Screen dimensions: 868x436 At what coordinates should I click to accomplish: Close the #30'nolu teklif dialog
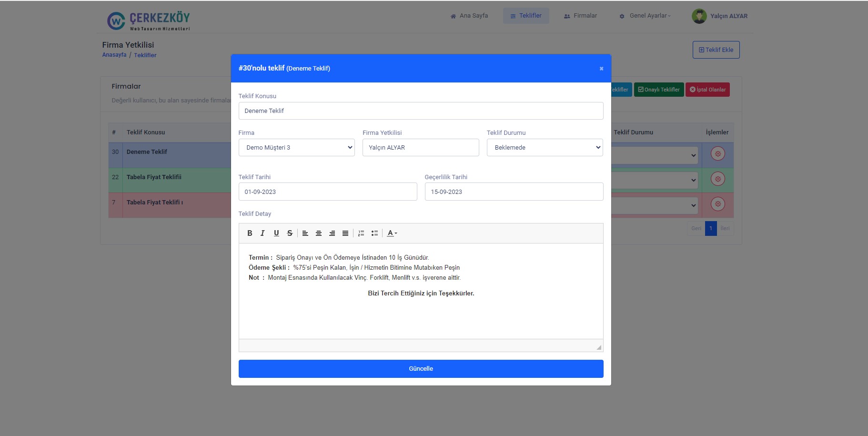tap(601, 69)
